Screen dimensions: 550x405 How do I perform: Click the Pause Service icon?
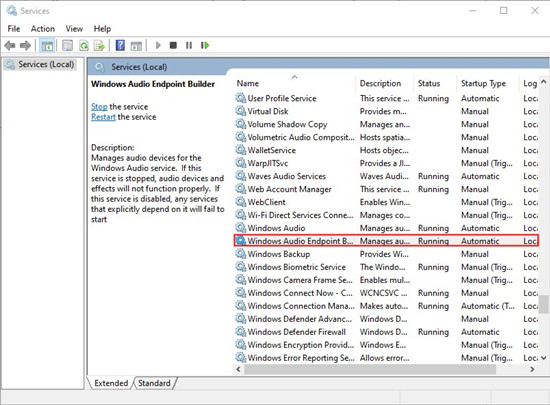[x=189, y=45]
